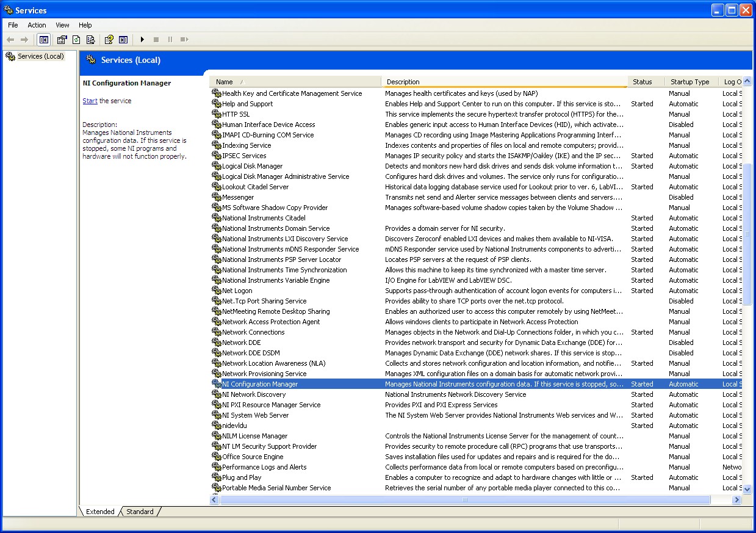Select NetMeeting Remote Desktop Sharing service
This screenshot has width=756, height=533.
click(x=276, y=311)
